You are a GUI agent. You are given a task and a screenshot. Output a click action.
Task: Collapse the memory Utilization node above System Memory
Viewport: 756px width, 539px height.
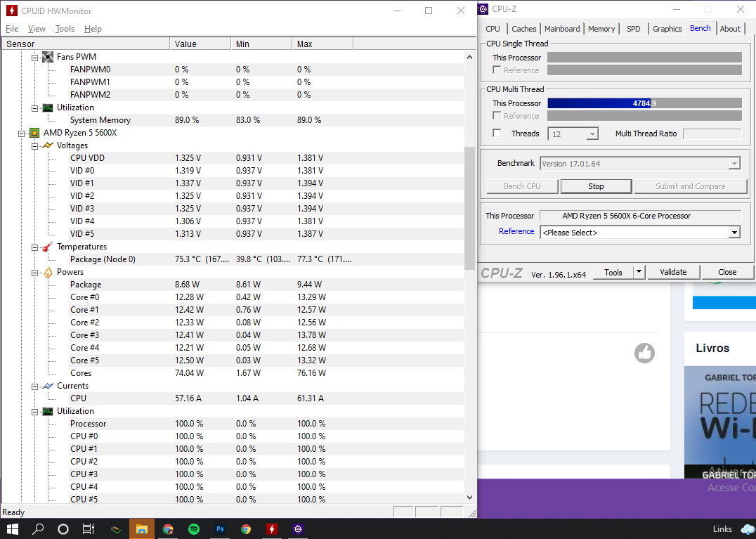tap(34, 108)
